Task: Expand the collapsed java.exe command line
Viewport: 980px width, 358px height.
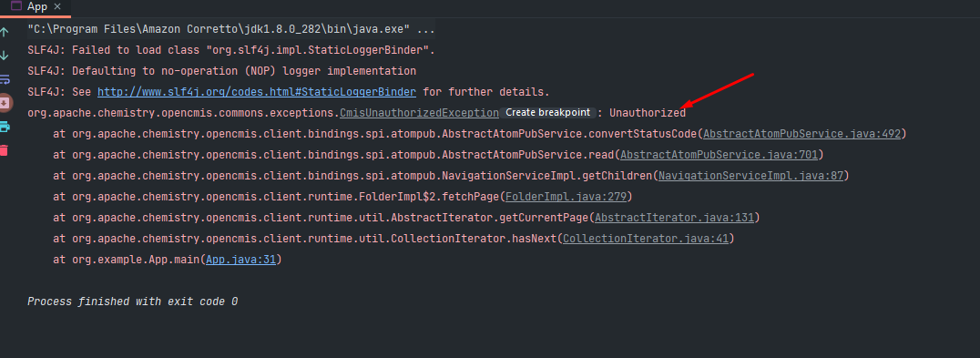Action: (x=426, y=29)
